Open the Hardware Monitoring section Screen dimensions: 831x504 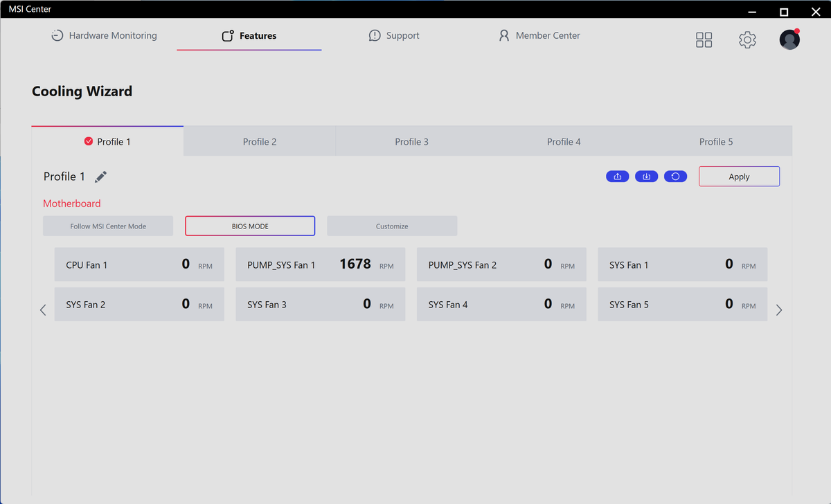pos(104,35)
